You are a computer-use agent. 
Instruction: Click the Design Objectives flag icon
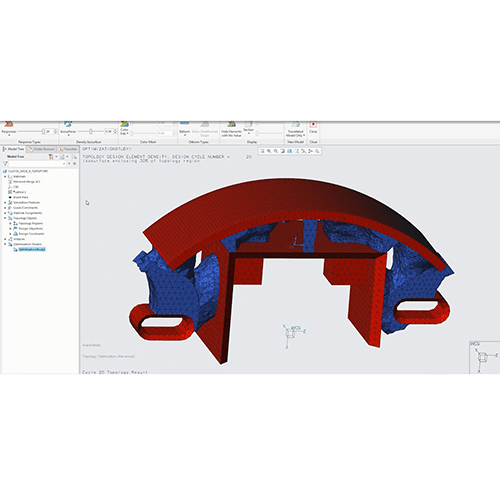pyautogui.click(x=15, y=228)
